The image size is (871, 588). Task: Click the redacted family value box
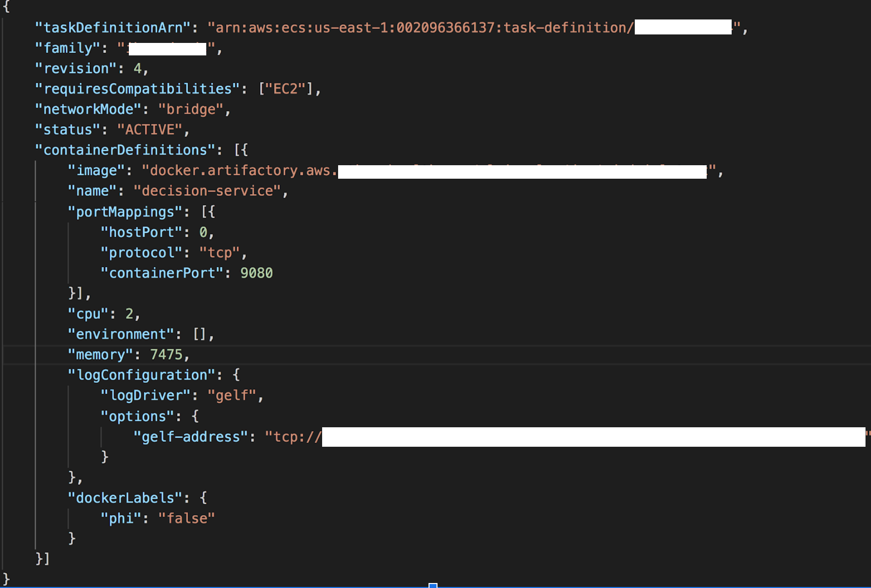coord(167,48)
